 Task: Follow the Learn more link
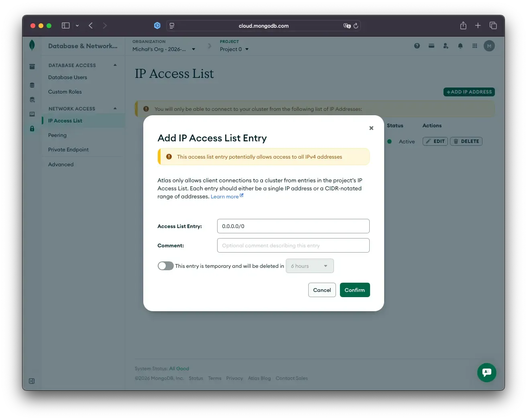(x=227, y=196)
